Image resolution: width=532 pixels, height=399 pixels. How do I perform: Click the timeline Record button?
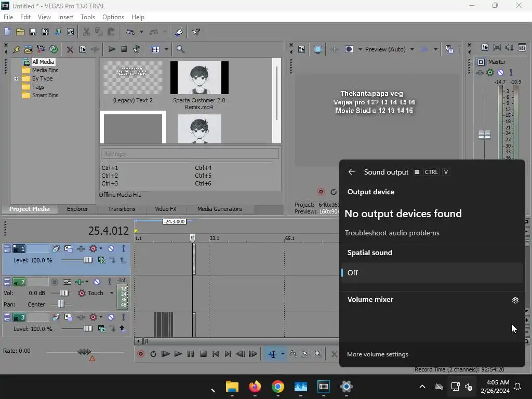coord(141,354)
